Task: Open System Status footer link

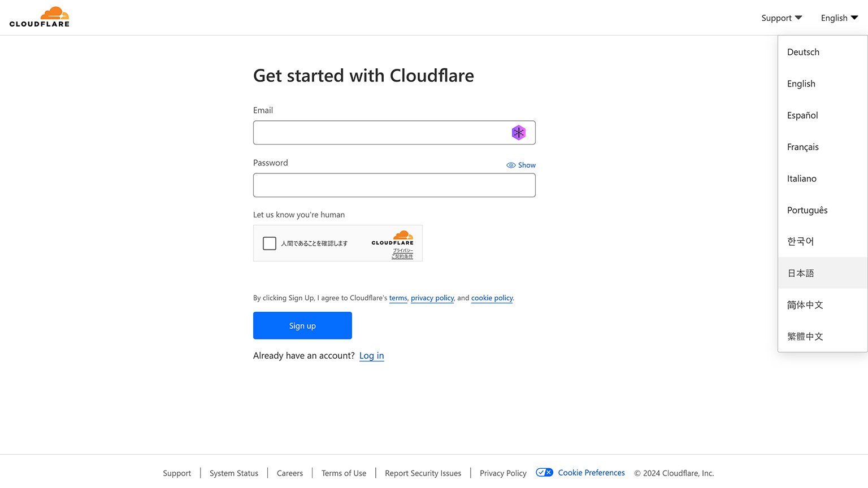Action: tap(234, 473)
